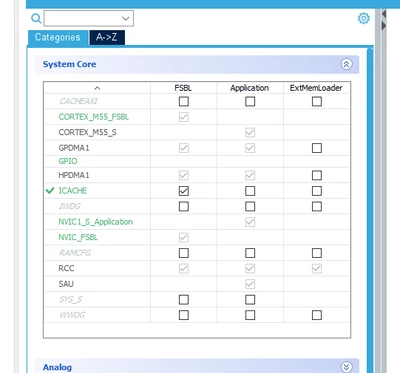Viewport: 400px width, 373px height.
Task: Select the RAMCFG peripheral
Action: tap(75, 253)
